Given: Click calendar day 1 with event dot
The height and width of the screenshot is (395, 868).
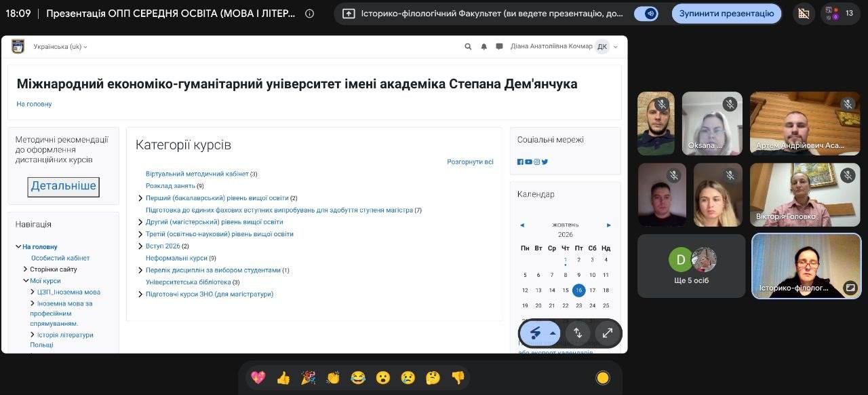Looking at the screenshot, I should tap(566, 260).
